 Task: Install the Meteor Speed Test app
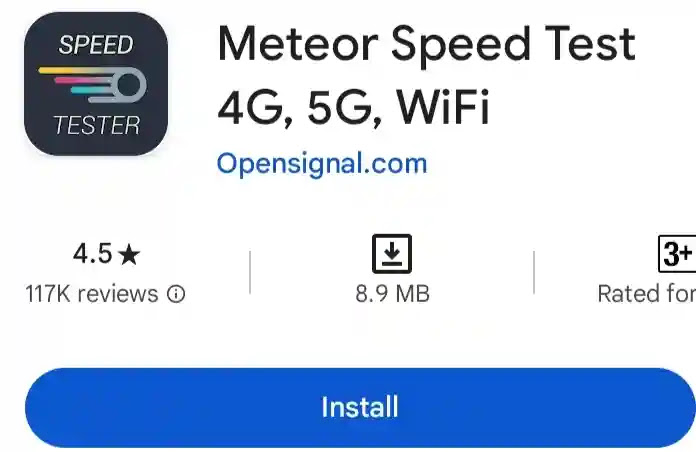coord(360,407)
